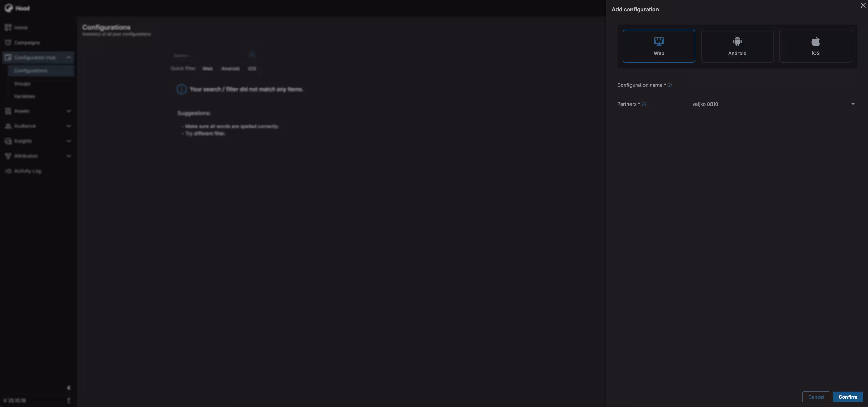Screen dimensions: 868x407
Task: Open the Partners dropdown arrow
Action: pyautogui.click(x=853, y=104)
